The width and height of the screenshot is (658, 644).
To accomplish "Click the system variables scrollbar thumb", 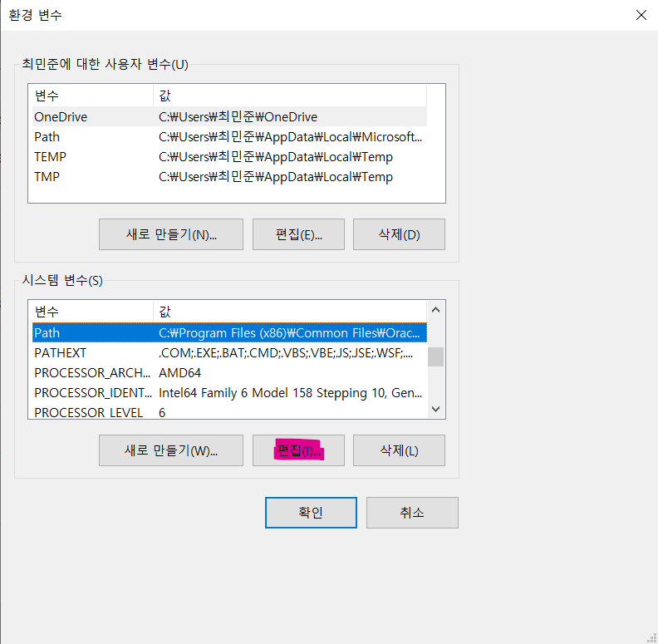I will coord(435,356).
